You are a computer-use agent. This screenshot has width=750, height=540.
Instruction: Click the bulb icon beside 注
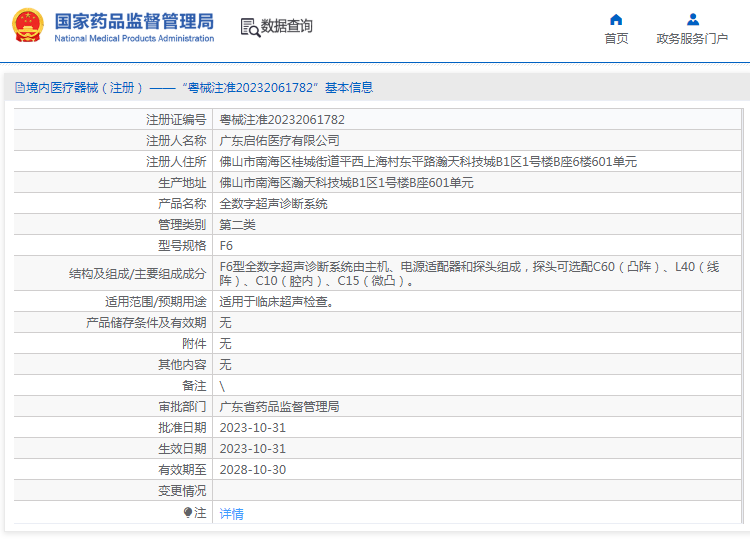[x=188, y=513]
